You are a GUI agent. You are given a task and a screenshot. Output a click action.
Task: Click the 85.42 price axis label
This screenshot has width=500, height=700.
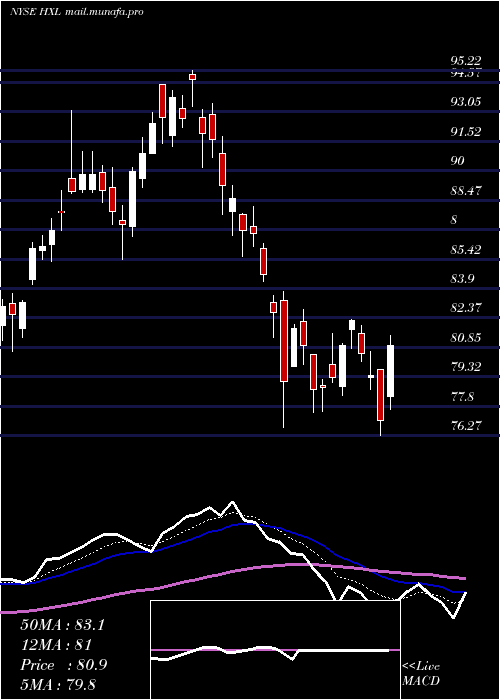tap(466, 249)
